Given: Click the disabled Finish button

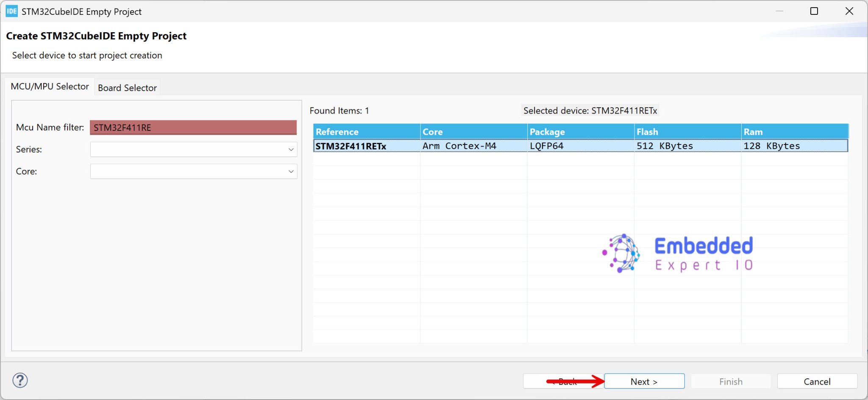Looking at the screenshot, I should click(x=731, y=381).
